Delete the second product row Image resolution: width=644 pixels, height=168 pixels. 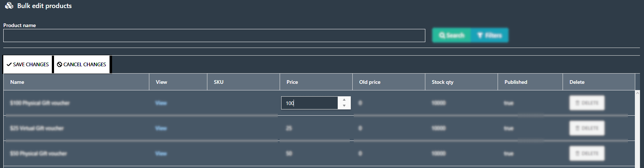click(587, 128)
